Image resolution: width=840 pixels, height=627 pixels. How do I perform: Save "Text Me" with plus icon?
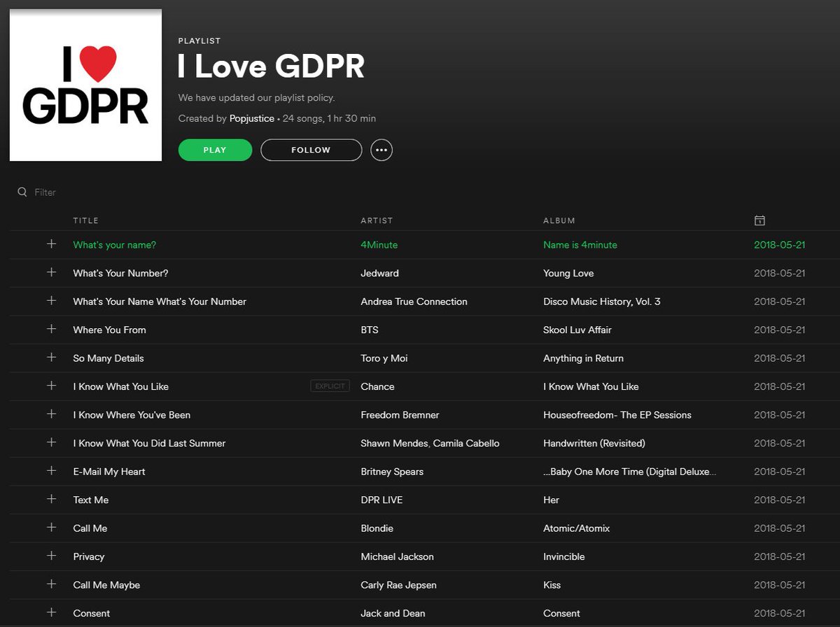tap(51, 499)
